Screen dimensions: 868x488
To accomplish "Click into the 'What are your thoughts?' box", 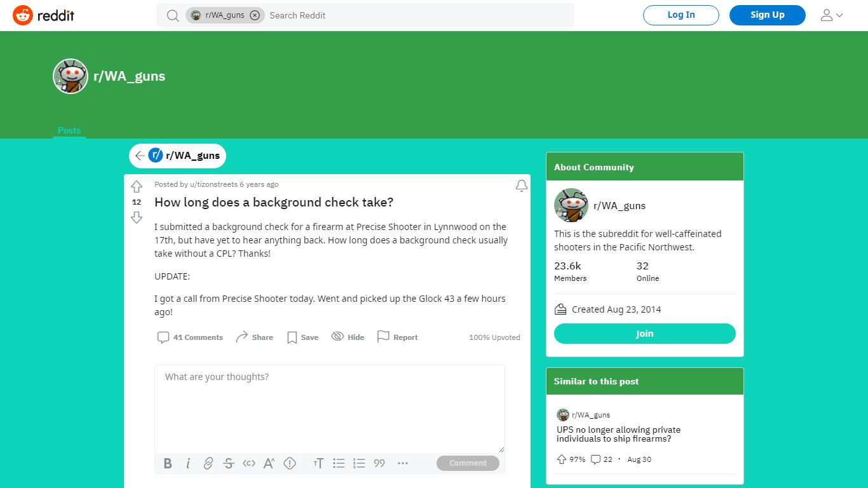I will tap(330, 409).
